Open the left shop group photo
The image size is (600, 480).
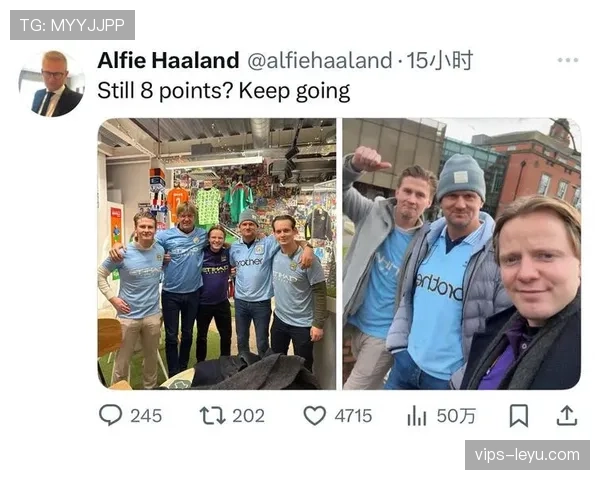pyautogui.click(x=216, y=253)
